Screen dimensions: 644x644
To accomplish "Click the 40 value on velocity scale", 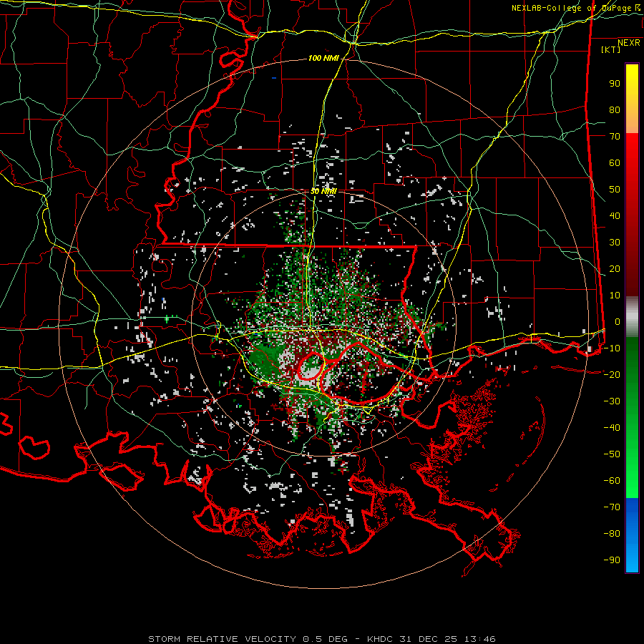I will pyautogui.click(x=615, y=216).
